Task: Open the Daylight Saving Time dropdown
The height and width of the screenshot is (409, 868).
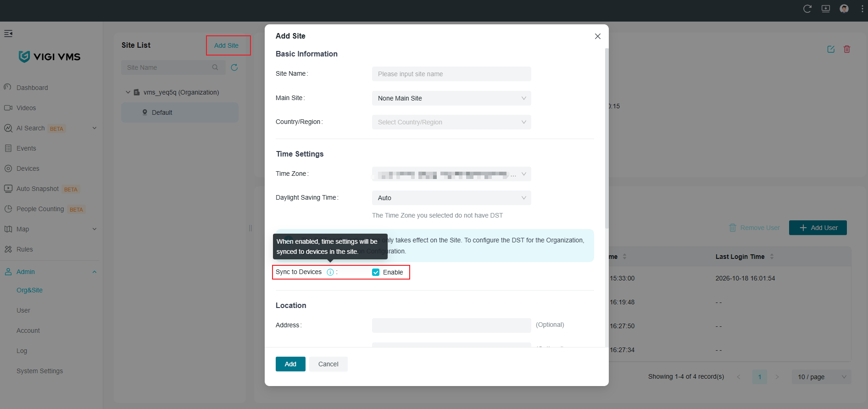Action: pos(451,198)
